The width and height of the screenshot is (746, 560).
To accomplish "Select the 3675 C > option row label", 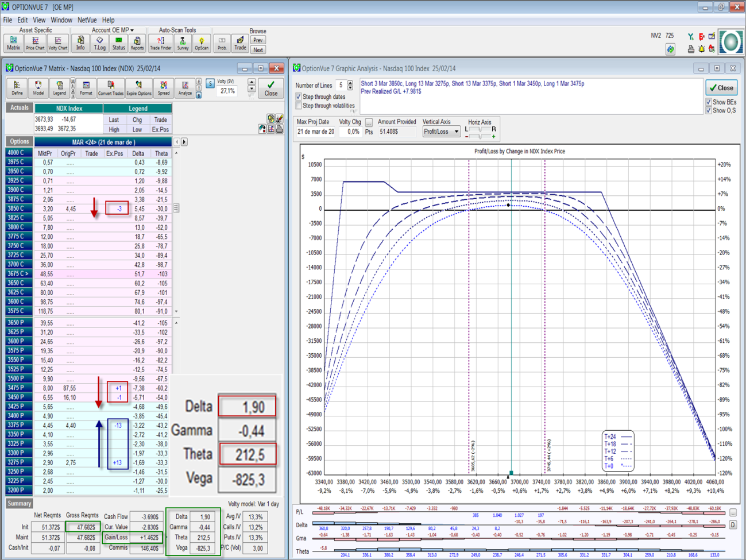I will (x=19, y=274).
